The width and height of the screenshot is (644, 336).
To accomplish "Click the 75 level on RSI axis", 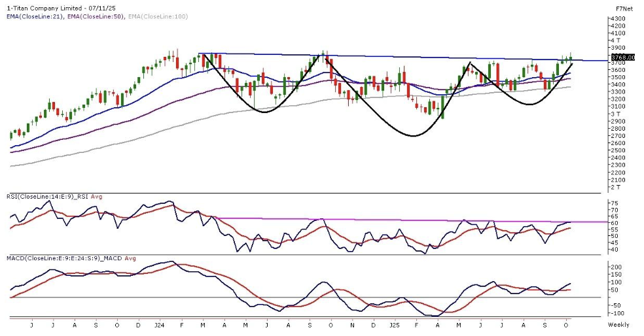I will click(x=614, y=203).
